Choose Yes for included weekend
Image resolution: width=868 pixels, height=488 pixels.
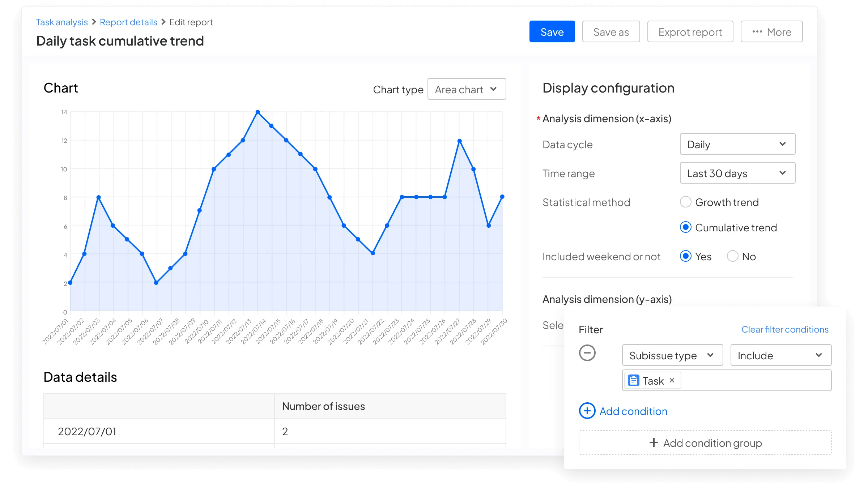pyautogui.click(x=686, y=256)
